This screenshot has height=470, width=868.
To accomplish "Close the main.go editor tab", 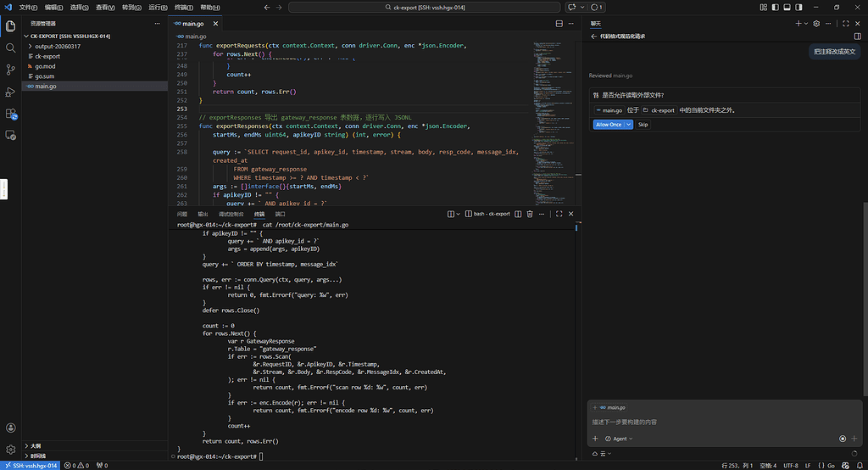I will (215, 23).
